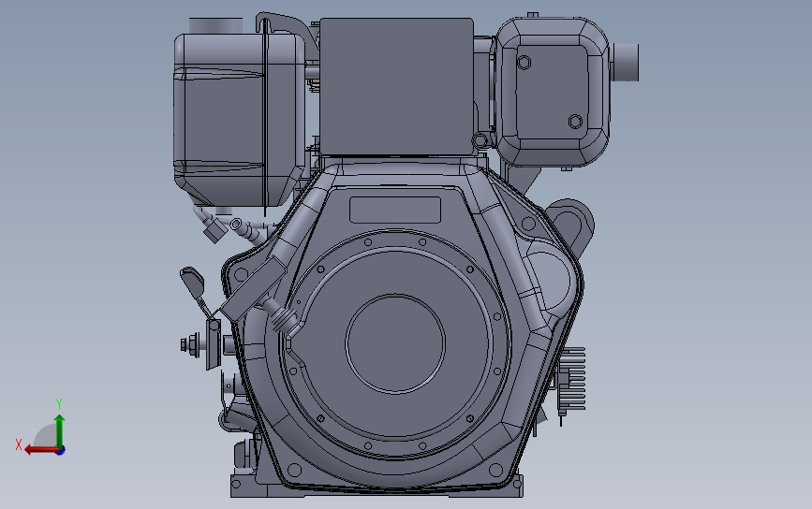Select the exhaust outlet pipe on muffler
Viewport: 812px width, 509px height.
[625, 62]
